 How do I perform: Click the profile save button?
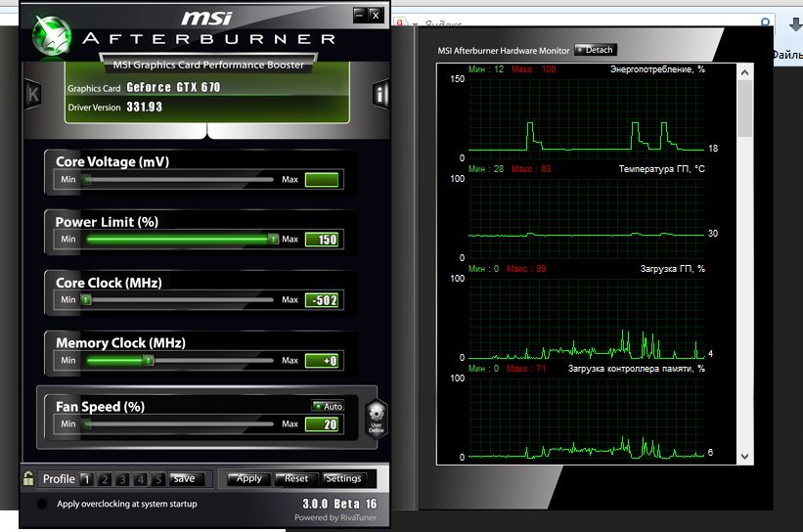pos(185,479)
